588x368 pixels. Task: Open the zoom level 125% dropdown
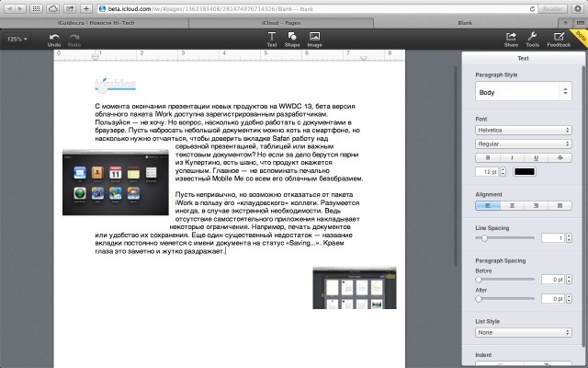(x=17, y=39)
